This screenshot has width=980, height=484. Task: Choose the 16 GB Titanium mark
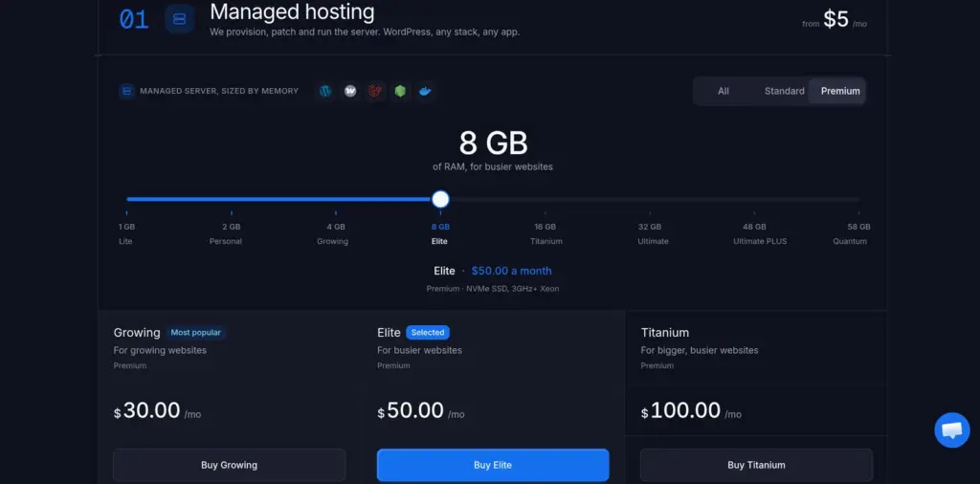(x=546, y=233)
